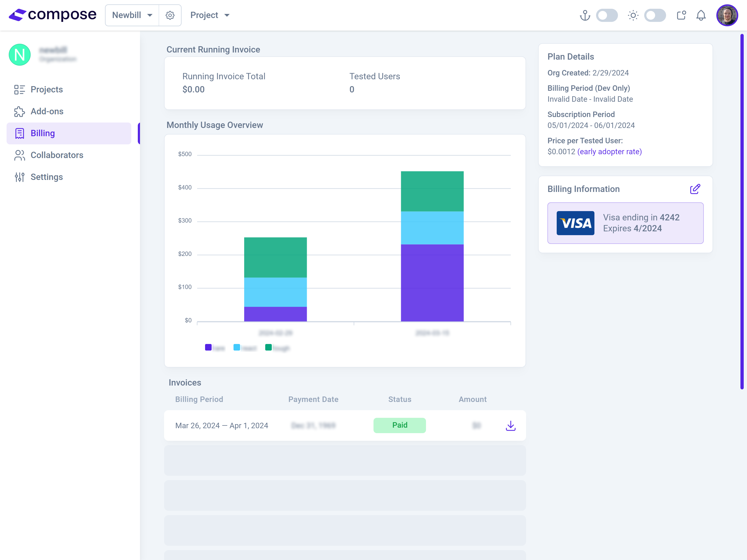Open notifications via the bell icon
The height and width of the screenshot is (560, 747).
[701, 15]
